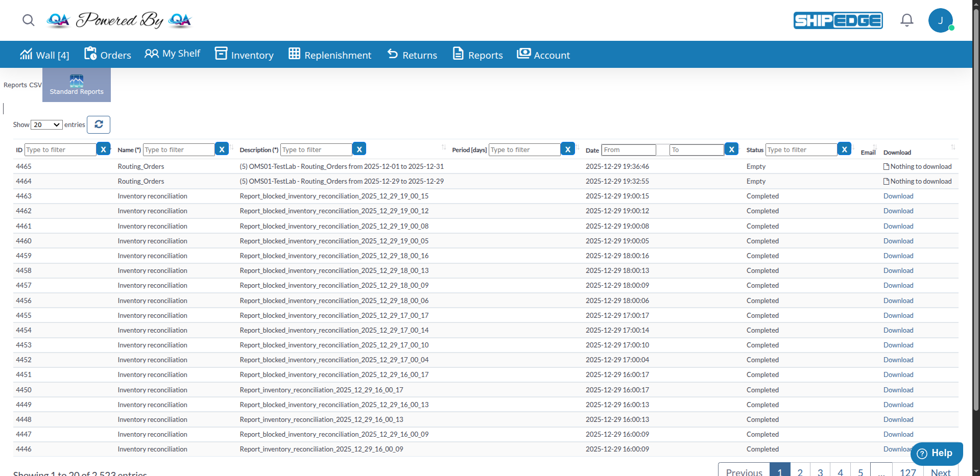This screenshot has width=980, height=476.
Task: Download report 4453
Action: pos(898,345)
